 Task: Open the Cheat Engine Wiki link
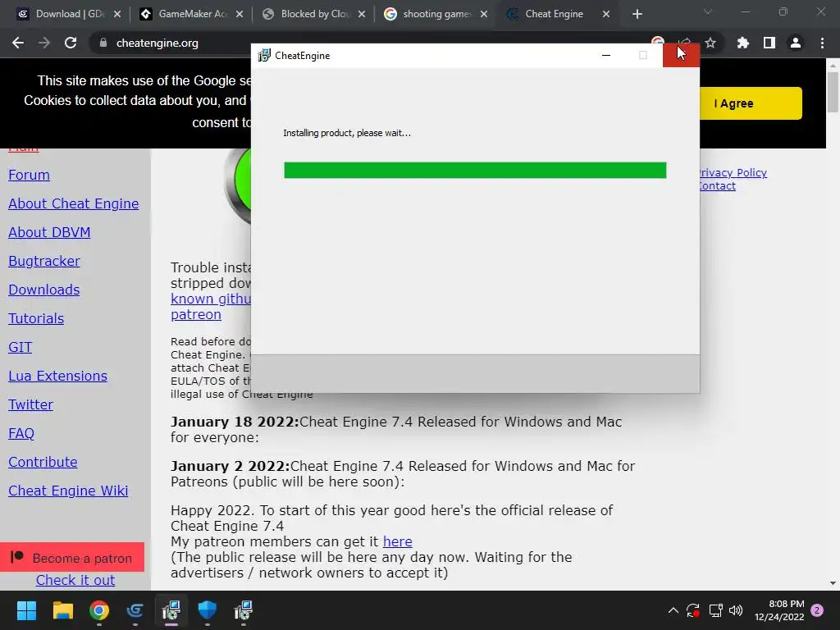click(68, 491)
